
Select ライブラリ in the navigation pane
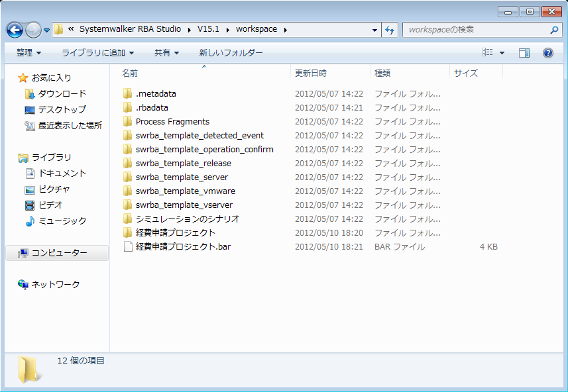(52, 158)
